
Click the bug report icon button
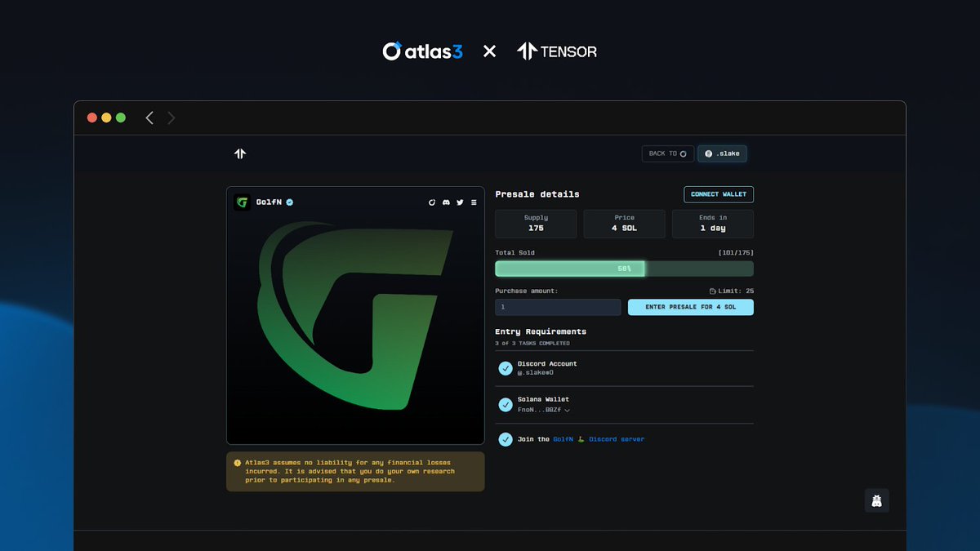[x=877, y=500]
